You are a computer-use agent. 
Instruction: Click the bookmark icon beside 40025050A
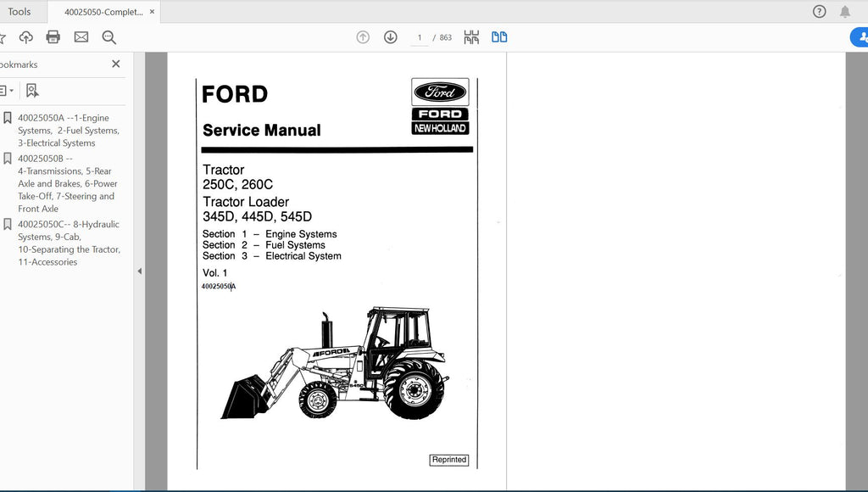click(x=7, y=117)
